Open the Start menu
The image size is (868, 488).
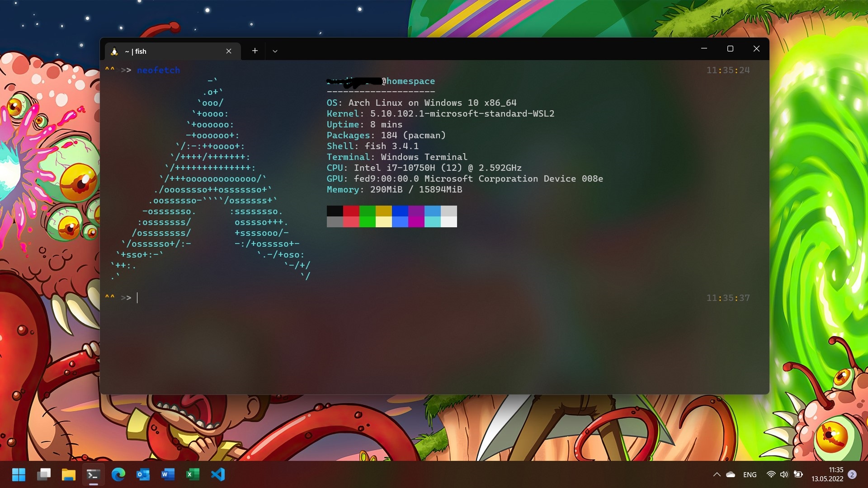point(18,474)
